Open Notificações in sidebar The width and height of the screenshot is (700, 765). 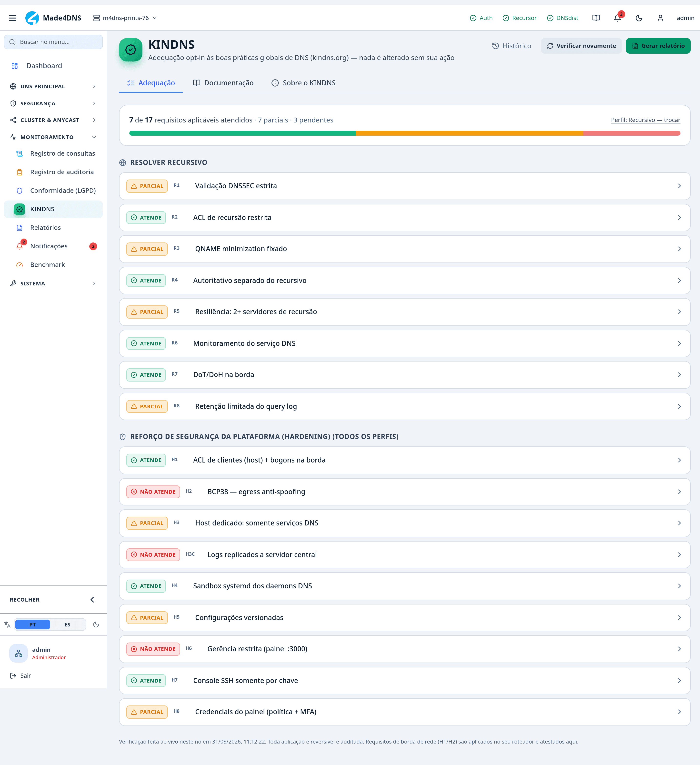(x=53, y=246)
